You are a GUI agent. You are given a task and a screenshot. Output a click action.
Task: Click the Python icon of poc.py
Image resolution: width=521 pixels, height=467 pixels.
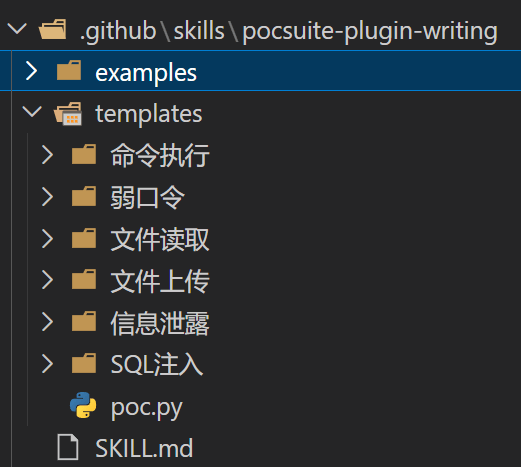click(x=83, y=405)
